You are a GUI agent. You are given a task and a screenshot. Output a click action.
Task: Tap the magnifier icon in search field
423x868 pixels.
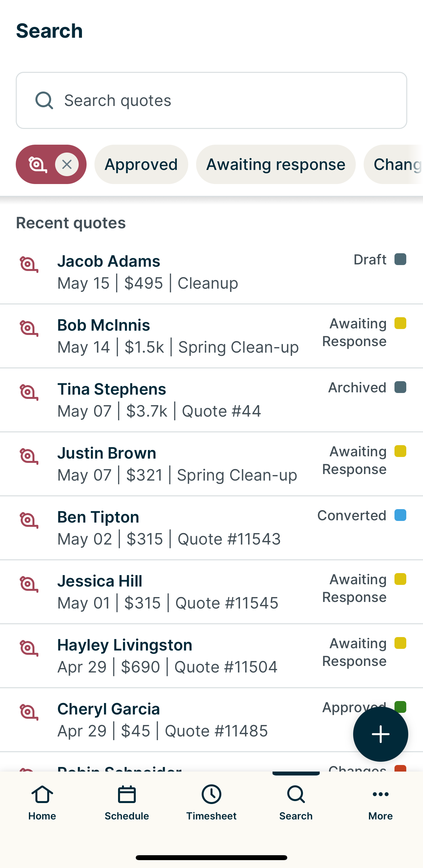(x=44, y=100)
